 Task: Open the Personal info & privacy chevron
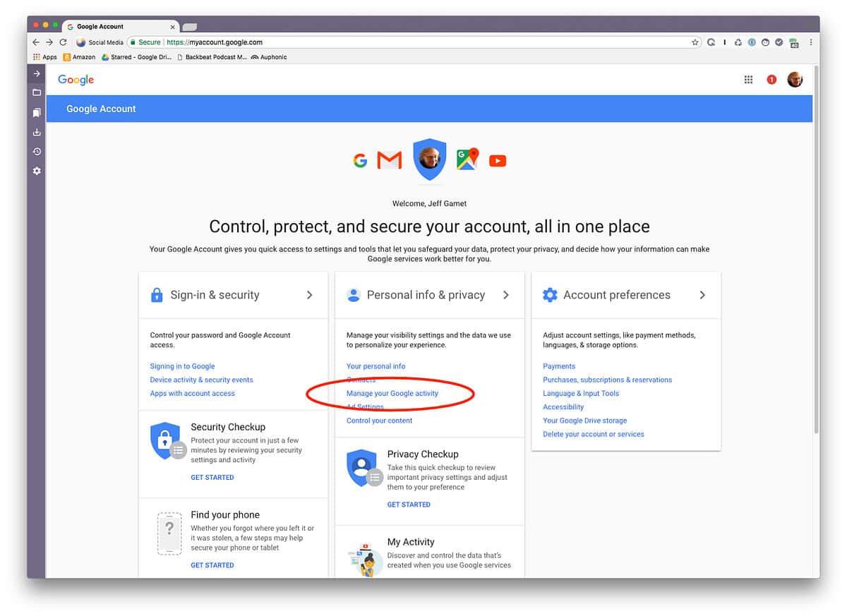click(x=506, y=295)
